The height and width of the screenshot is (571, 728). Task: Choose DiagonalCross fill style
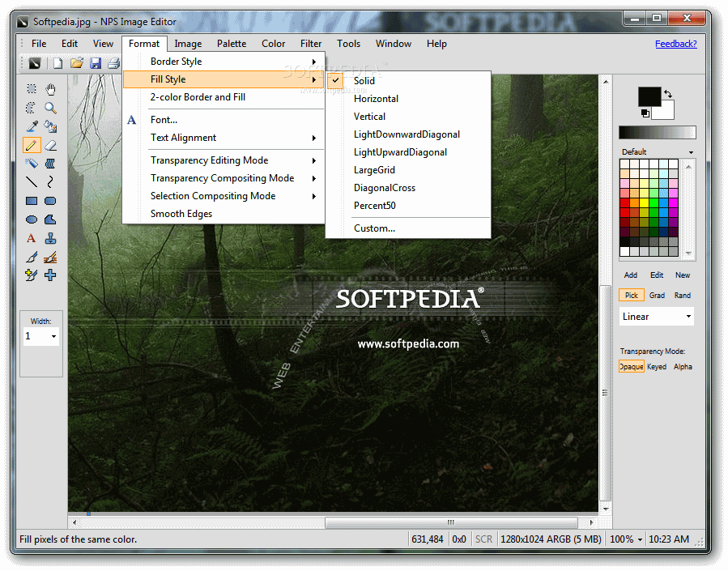[408, 188]
